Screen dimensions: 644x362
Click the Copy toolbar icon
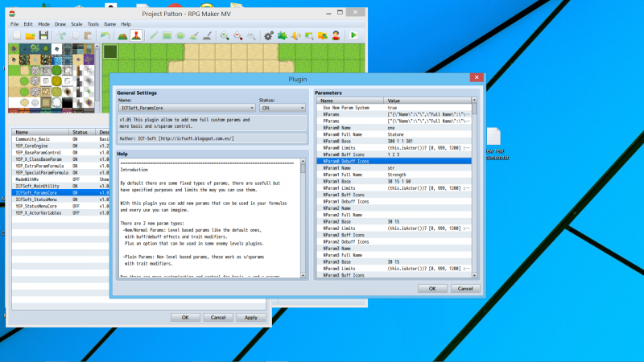point(75,35)
